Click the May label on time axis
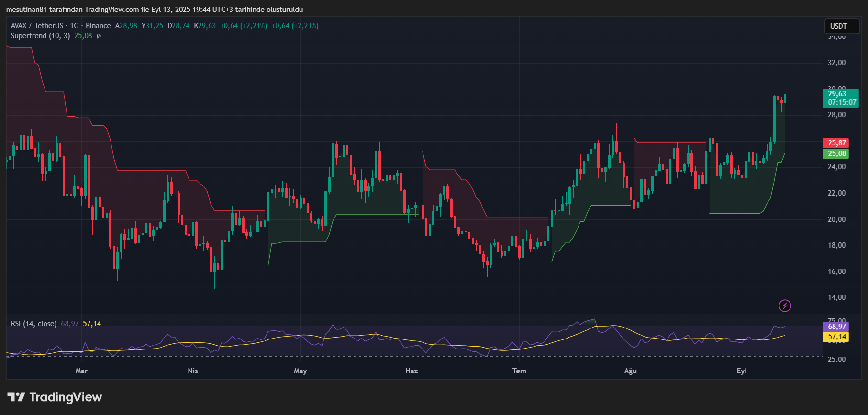868x415 pixels. pos(300,371)
